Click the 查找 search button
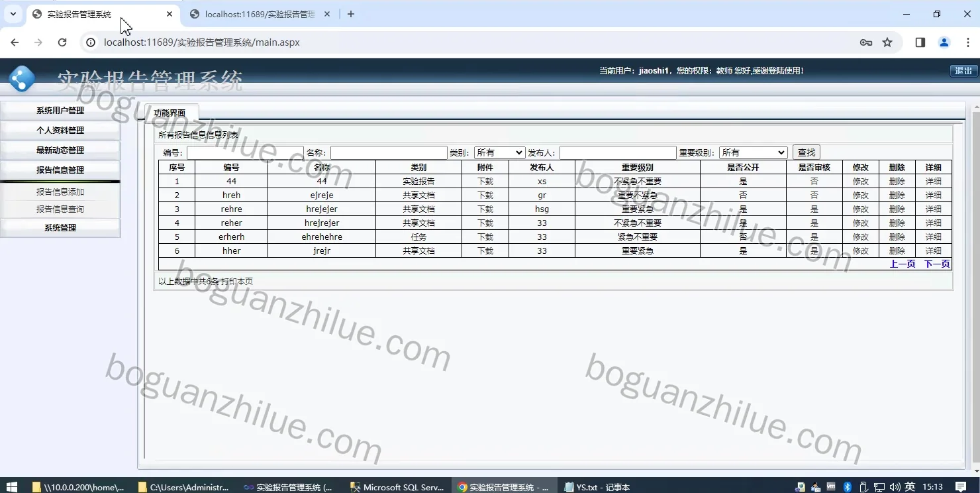This screenshot has height=493, width=980. pyautogui.click(x=807, y=152)
